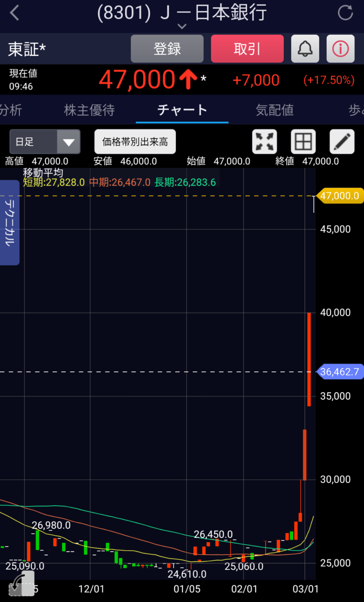Screen dimensions: 364x602
Task: Tap the 始値 47,000.0 value
Action: 219,161
